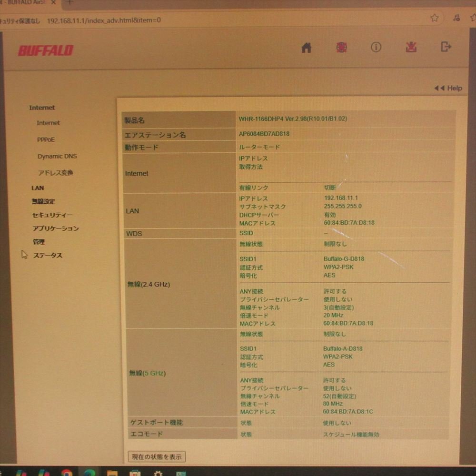This screenshot has height=476, width=476.
Task: Expand the セキュリティー menu section
Action: (x=52, y=215)
